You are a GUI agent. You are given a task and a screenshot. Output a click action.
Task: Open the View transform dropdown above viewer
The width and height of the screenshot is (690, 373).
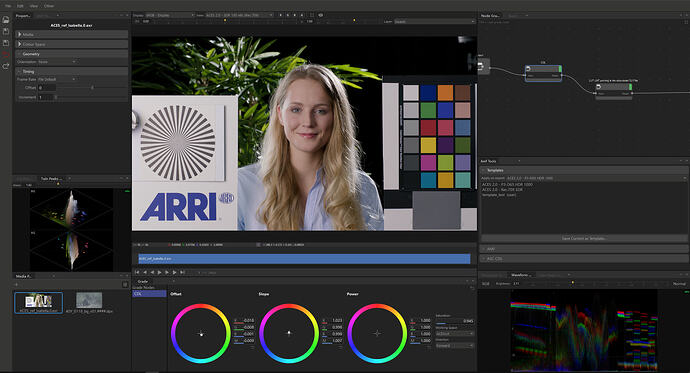pos(239,15)
